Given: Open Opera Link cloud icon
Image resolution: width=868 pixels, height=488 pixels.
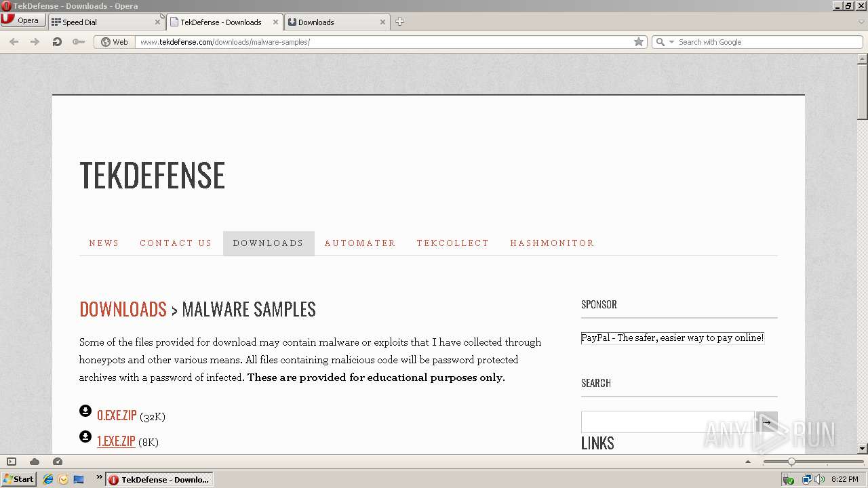Looking at the screenshot, I should pos(35,462).
